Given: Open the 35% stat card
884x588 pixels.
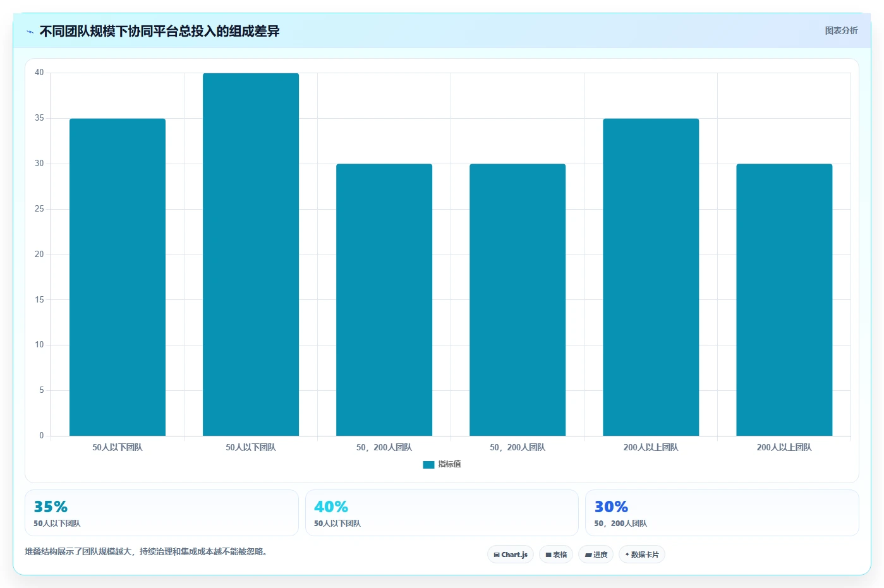Looking at the screenshot, I should point(162,513).
